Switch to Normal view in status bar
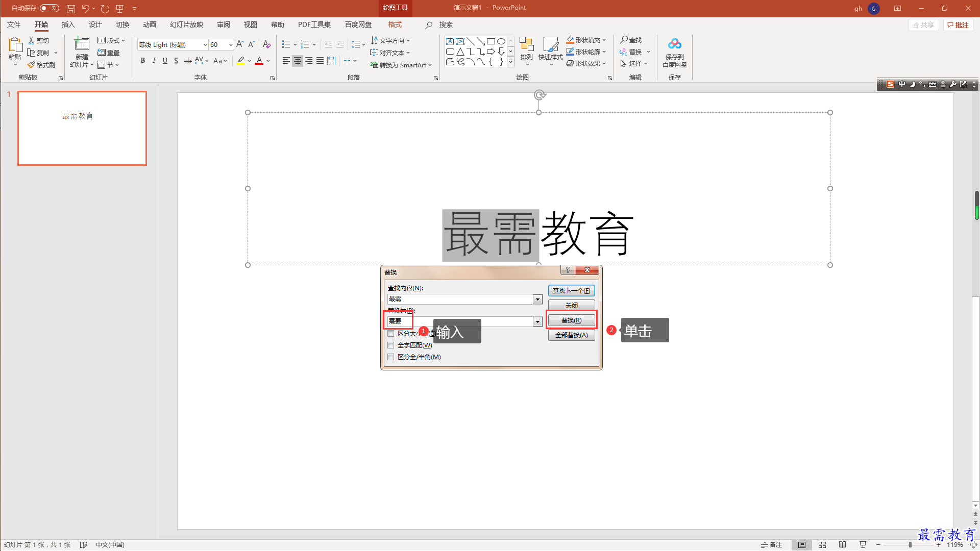980x551 pixels. point(802,545)
